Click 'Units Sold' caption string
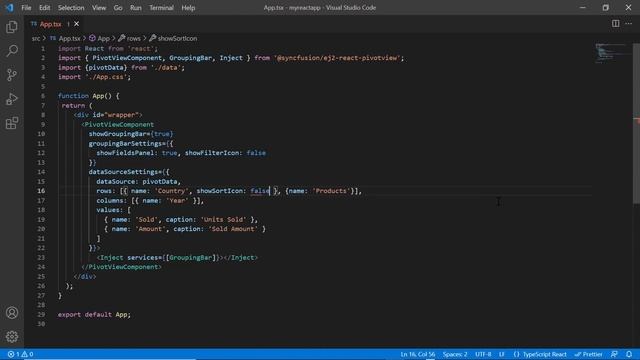This screenshot has width=640, height=360. coord(223,220)
